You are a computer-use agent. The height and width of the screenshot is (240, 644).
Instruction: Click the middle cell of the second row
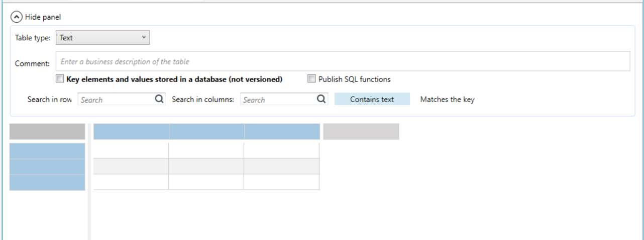[x=206, y=167]
